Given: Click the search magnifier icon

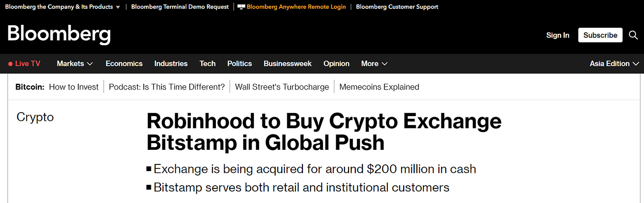Looking at the screenshot, I should 633,35.
